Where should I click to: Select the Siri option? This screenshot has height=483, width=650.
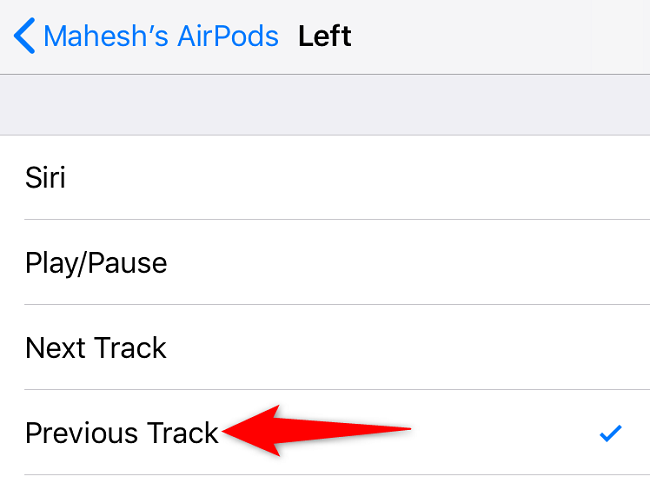[x=45, y=178]
